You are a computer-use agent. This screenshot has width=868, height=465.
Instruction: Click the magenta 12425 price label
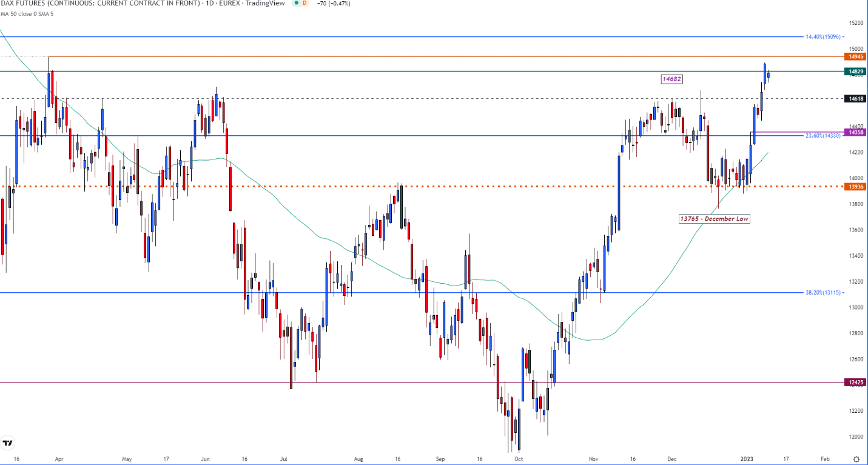(x=856, y=382)
